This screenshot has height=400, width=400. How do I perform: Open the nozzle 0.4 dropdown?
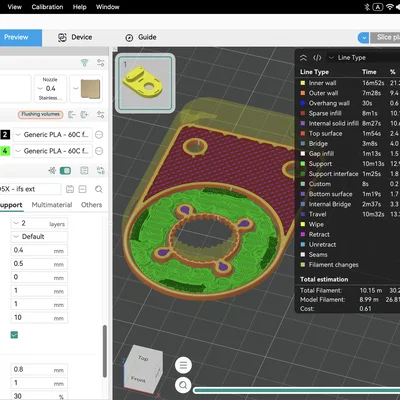point(50,88)
